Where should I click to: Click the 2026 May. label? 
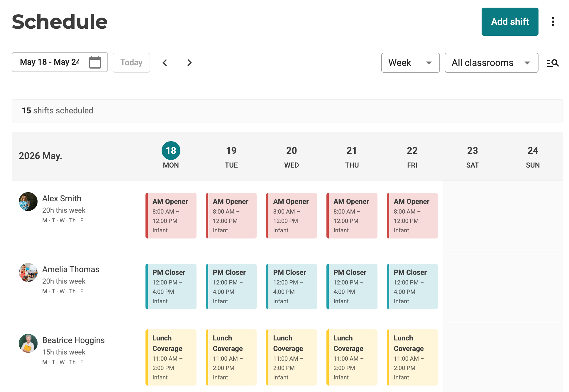tap(40, 156)
